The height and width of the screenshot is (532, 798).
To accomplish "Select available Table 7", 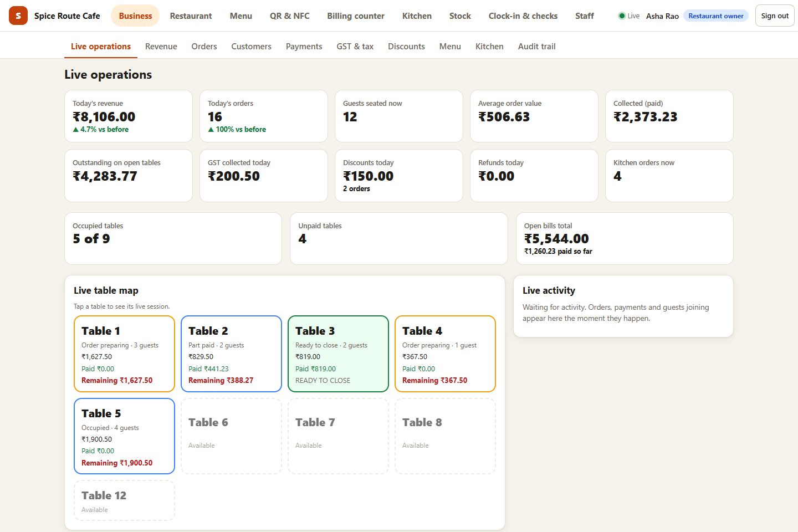I will pyautogui.click(x=338, y=436).
